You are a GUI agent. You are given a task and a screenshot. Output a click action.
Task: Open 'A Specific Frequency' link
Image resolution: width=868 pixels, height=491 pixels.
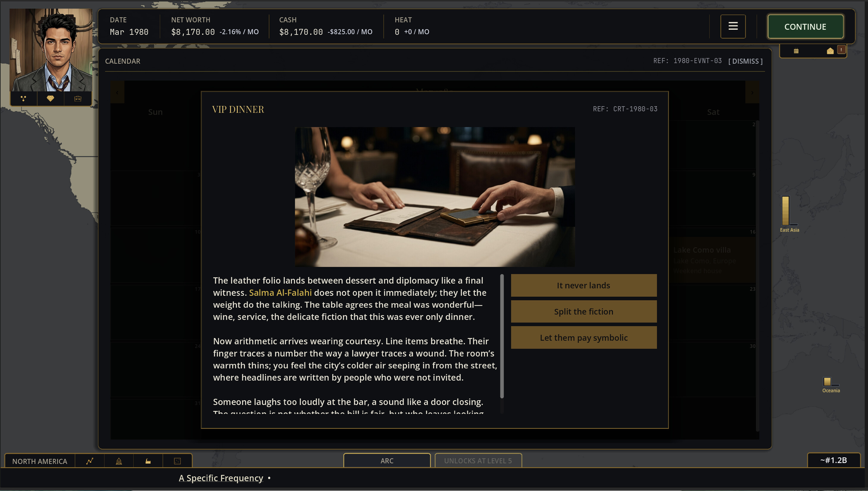221,478
